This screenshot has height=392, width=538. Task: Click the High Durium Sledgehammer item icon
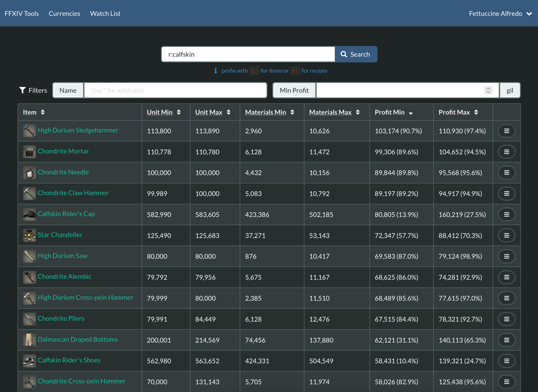[x=29, y=131]
